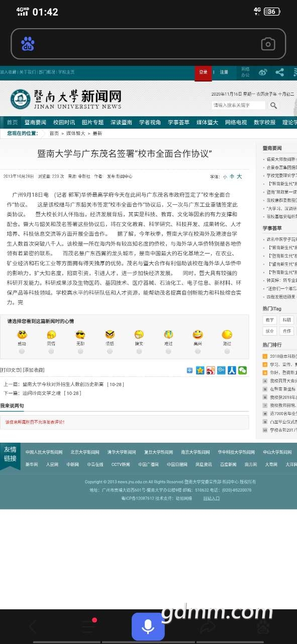Click the yellow star favorite share icon
The height and width of the screenshot is (644, 297).
coord(200,370)
